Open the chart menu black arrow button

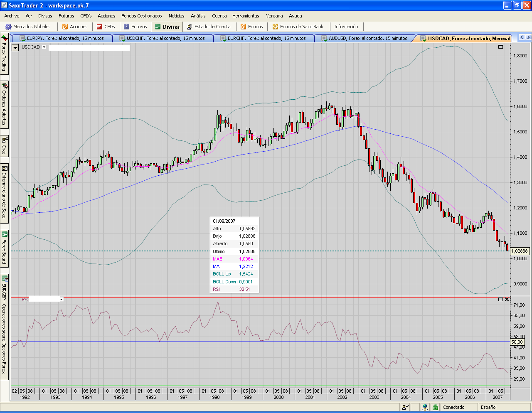15,47
